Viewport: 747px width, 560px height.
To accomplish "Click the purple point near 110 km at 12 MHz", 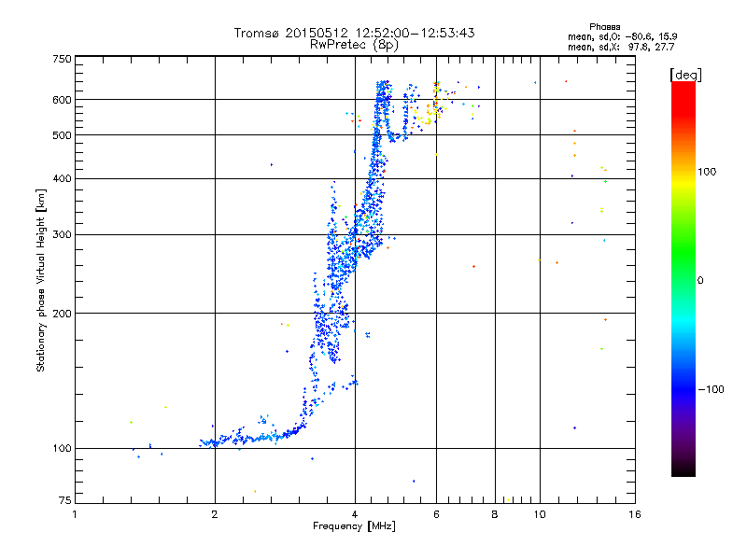I will [575, 428].
